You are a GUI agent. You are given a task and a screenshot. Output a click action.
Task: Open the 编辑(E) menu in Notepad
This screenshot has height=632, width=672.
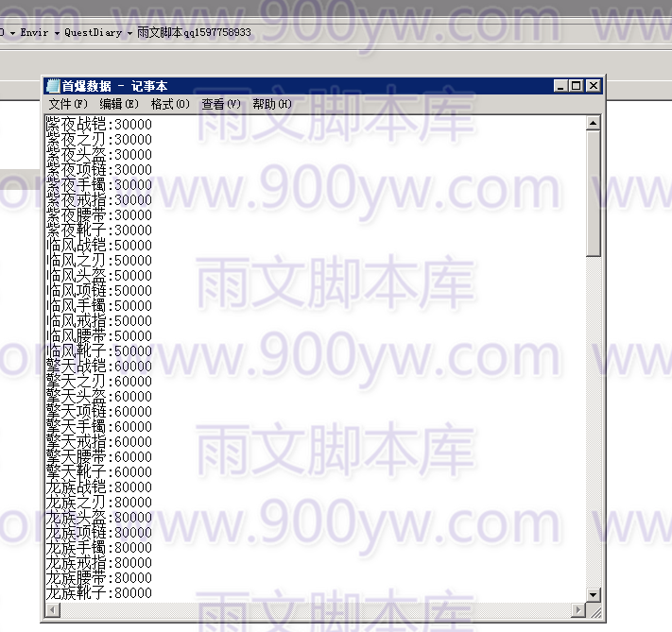pos(119,104)
